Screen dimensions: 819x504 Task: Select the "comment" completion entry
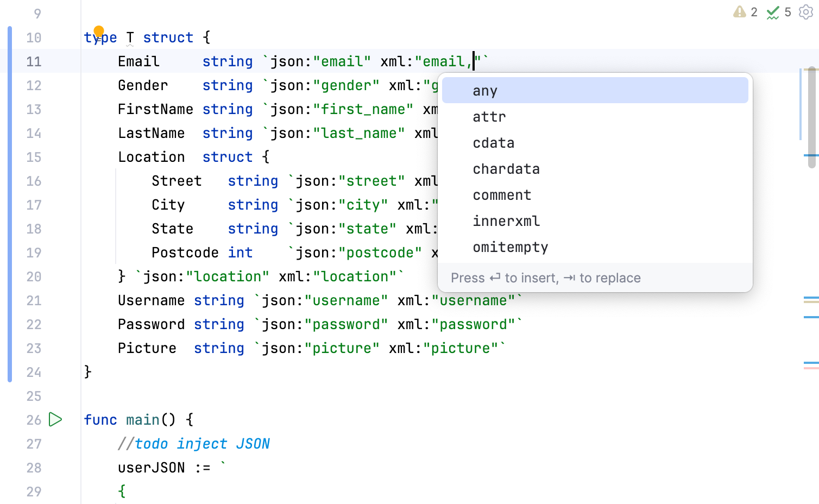coord(502,195)
